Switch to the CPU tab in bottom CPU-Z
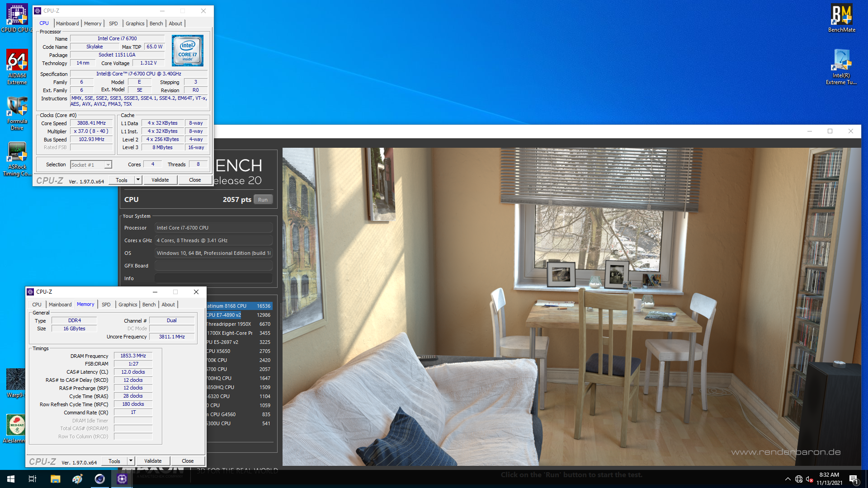Image resolution: width=868 pixels, height=488 pixels. point(37,305)
